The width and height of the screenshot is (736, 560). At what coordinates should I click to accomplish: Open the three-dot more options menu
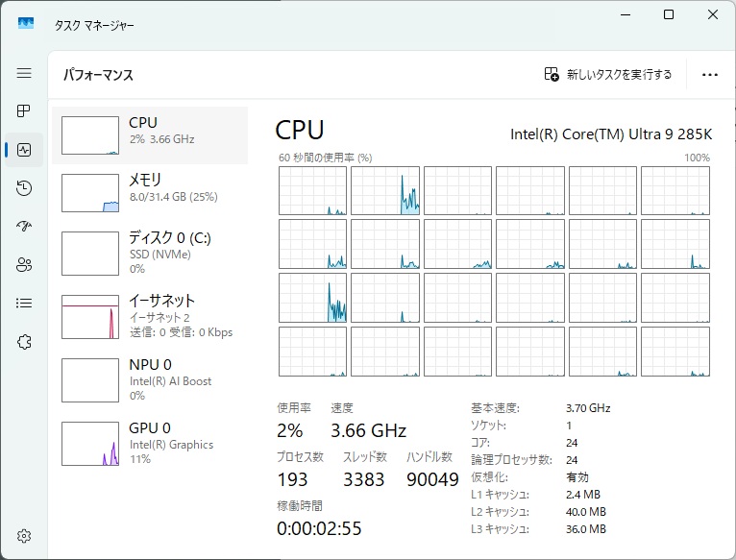coord(710,74)
